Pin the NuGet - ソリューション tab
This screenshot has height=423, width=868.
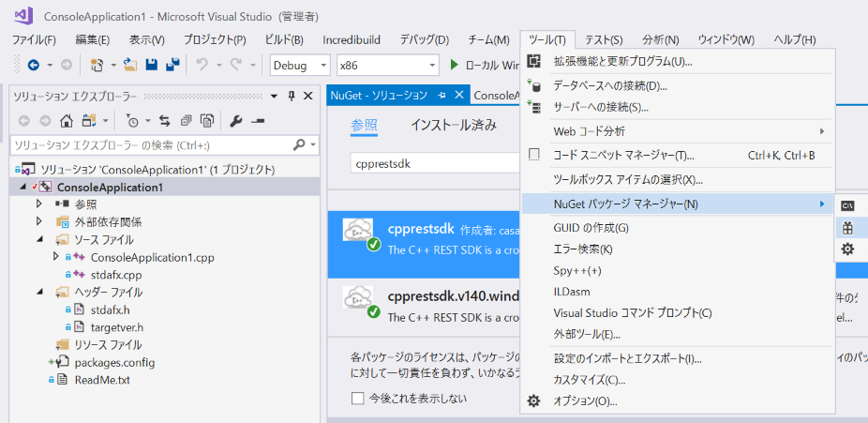441,96
